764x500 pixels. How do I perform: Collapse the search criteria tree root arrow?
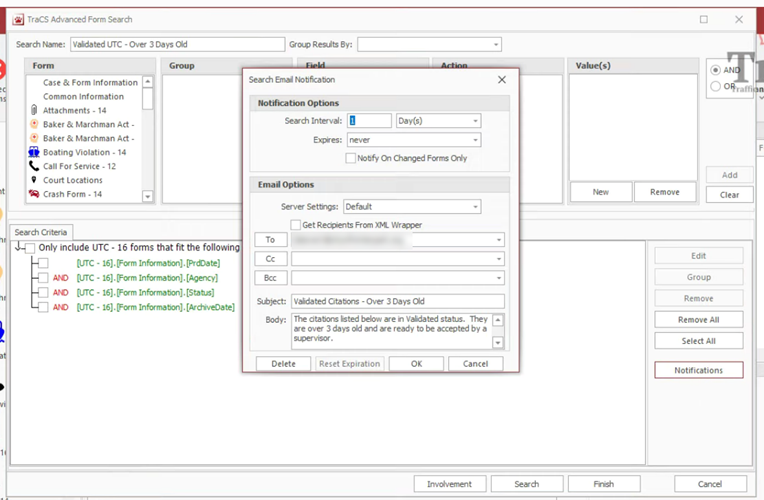tap(19, 247)
